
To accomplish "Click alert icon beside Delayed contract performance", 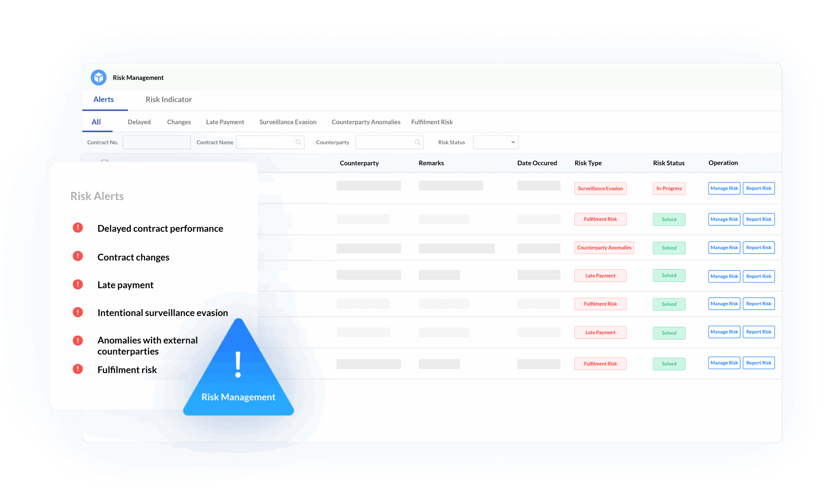I will pyautogui.click(x=78, y=228).
